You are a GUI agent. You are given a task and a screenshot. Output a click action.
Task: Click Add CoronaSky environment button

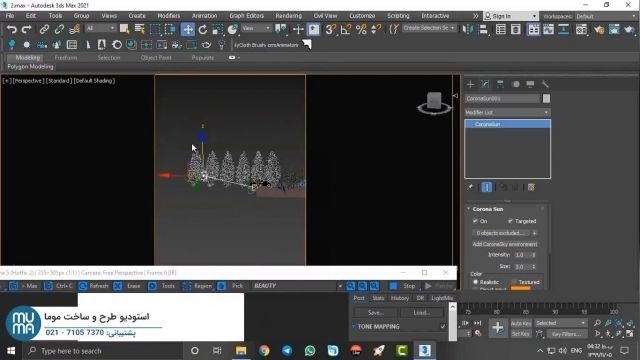[x=505, y=244]
